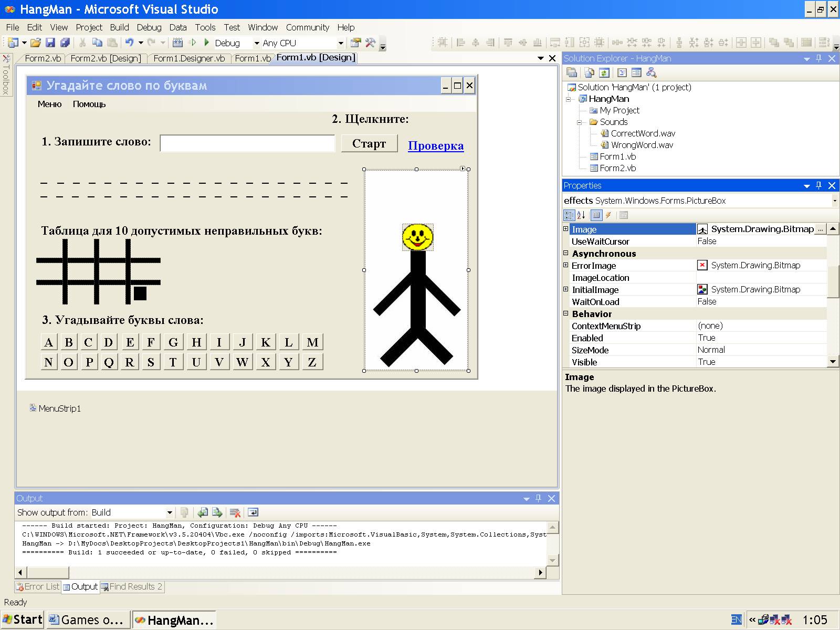The image size is (840, 630).
Task: Open the 'Show output from' dropdown
Action: 169,513
